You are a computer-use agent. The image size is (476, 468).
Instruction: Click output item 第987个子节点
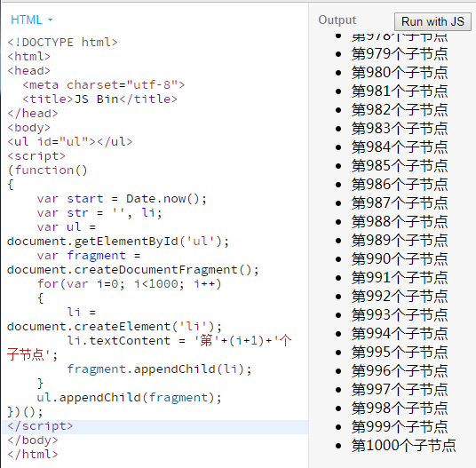pos(400,203)
